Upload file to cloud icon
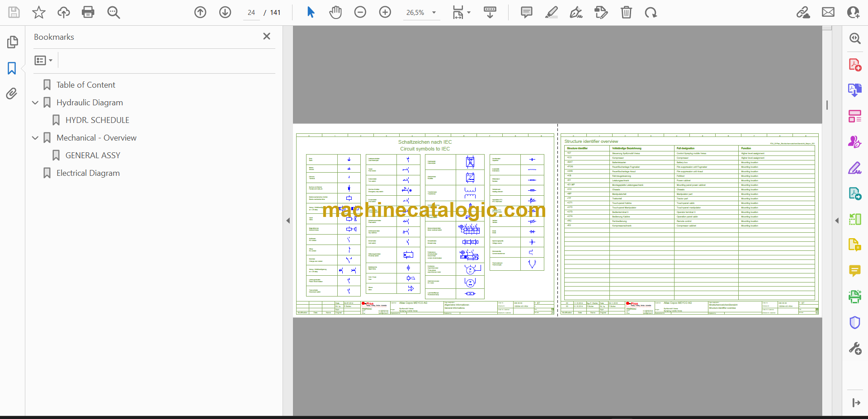This screenshot has width=868, height=419. coord(64,12)
